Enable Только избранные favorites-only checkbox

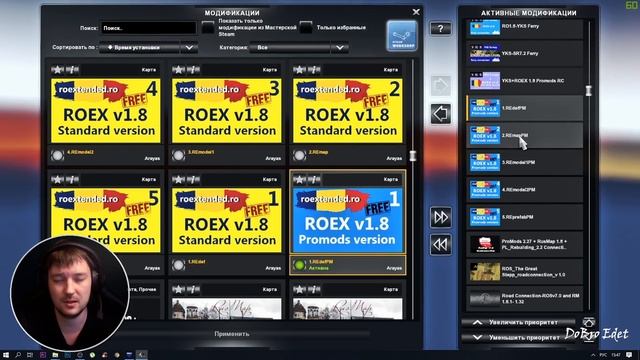pyautogui.click(x=306, y=27)
